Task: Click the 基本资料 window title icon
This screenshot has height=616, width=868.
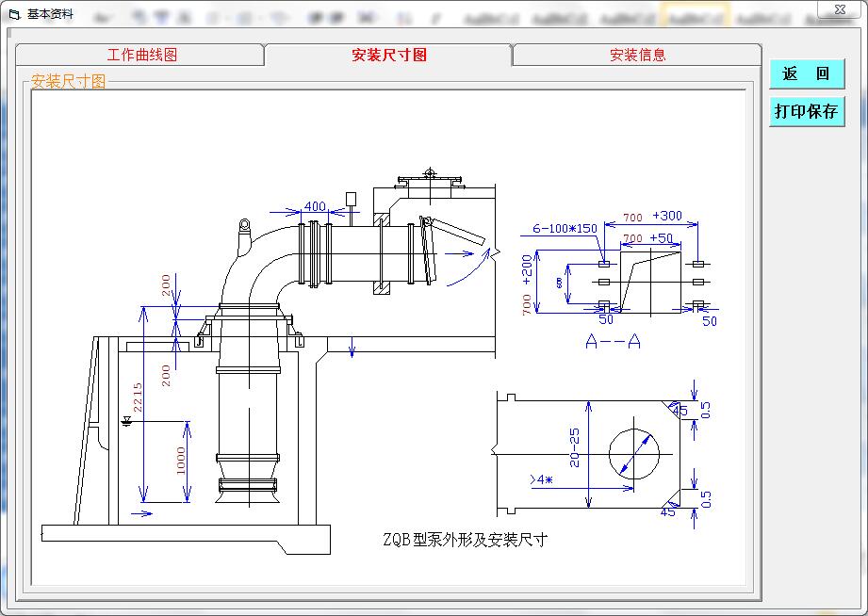Action: [14, 14]
